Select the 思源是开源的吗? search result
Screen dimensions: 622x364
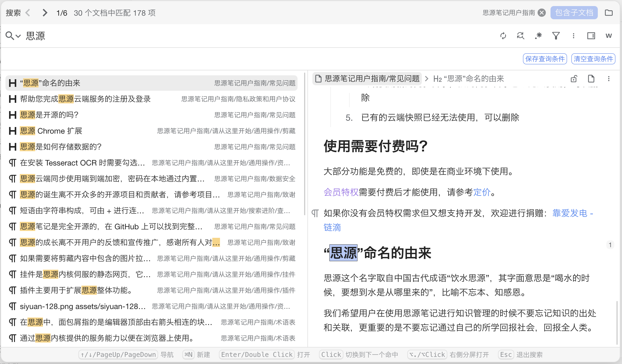click(49, 115)
